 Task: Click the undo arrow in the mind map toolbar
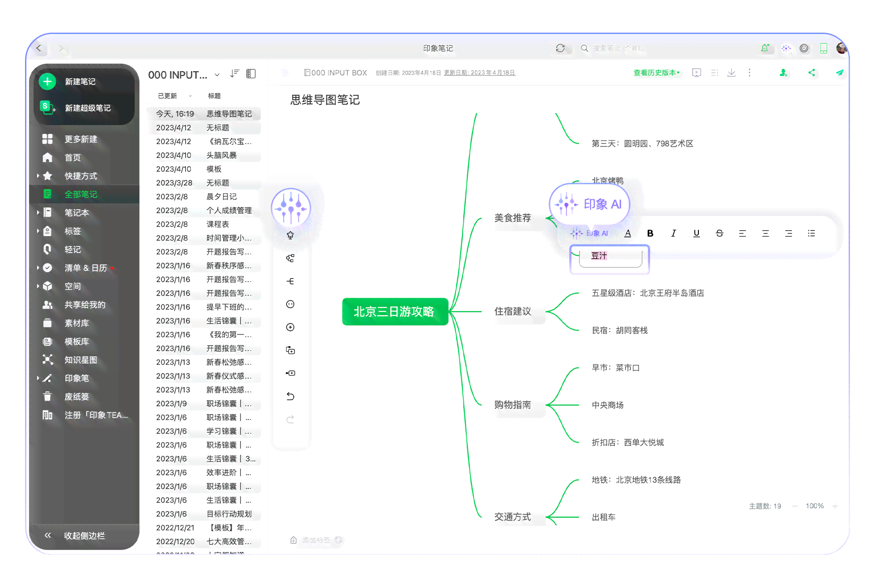(x=290, y=396)
